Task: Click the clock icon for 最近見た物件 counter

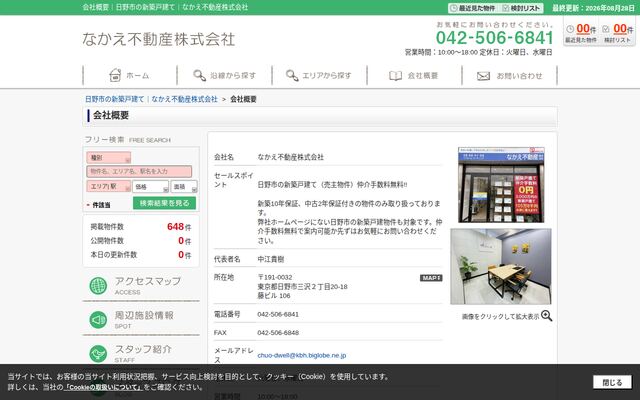Action: [x=570, y=29]
